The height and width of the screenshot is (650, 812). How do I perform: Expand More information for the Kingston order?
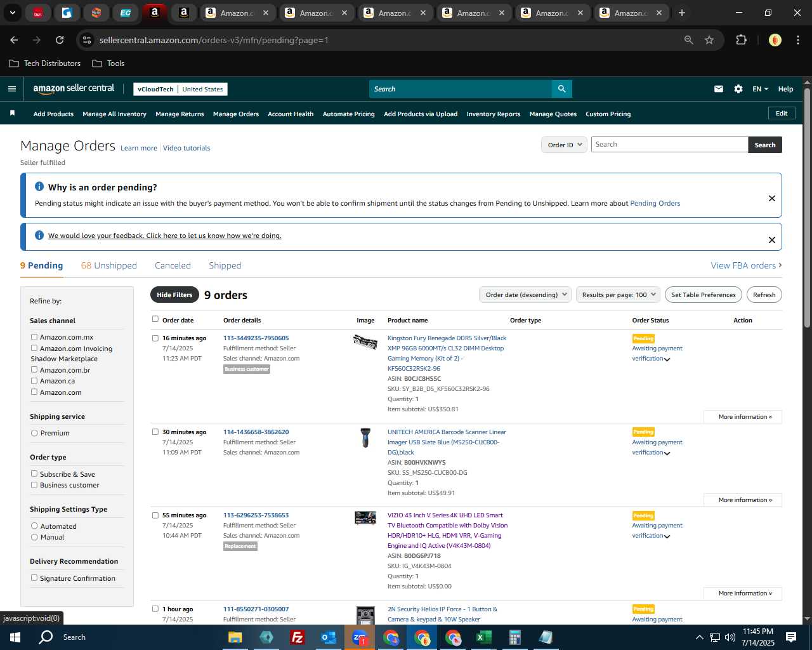tap(743, 417)
